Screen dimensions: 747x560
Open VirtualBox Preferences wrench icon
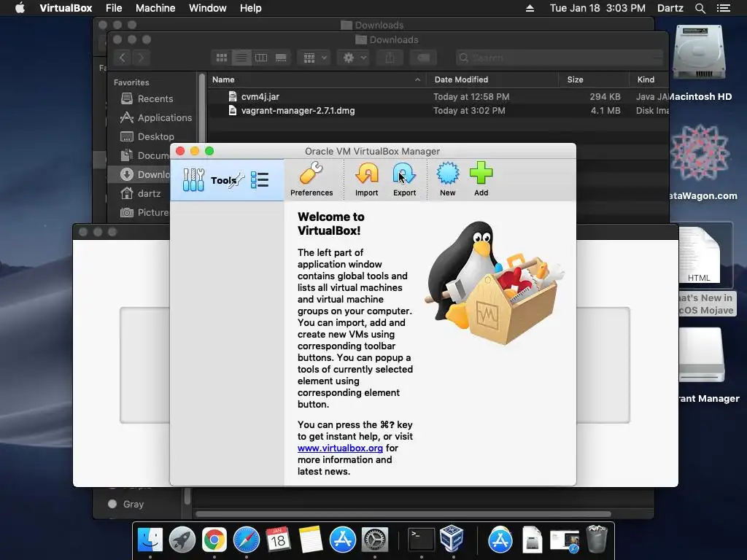(x=311, y=174)
